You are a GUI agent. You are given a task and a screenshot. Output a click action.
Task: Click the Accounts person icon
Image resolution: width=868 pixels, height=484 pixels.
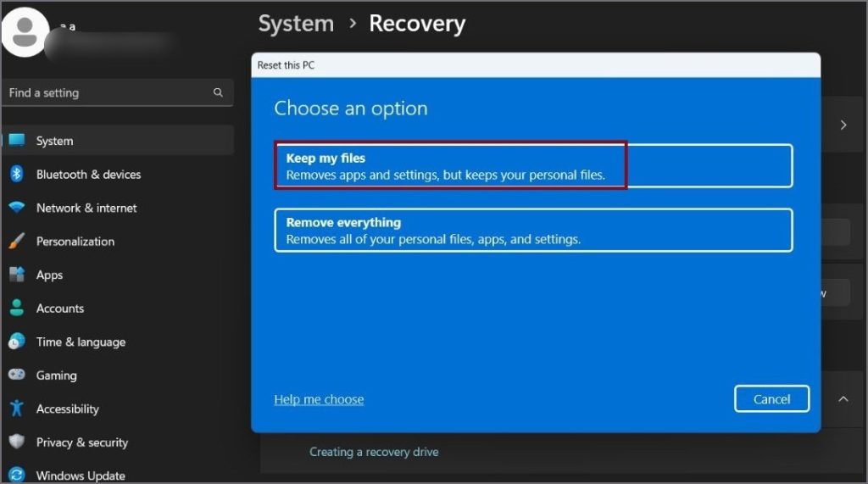pyautogui.click(x=17, y=309)
